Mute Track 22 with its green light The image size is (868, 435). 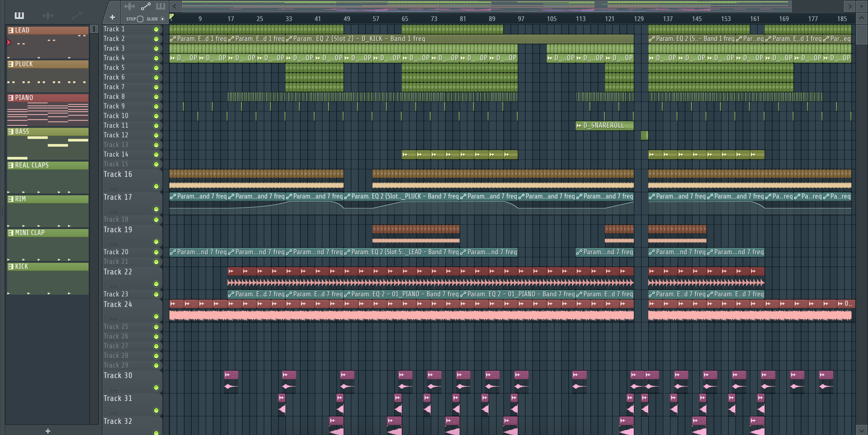(156, 284)
